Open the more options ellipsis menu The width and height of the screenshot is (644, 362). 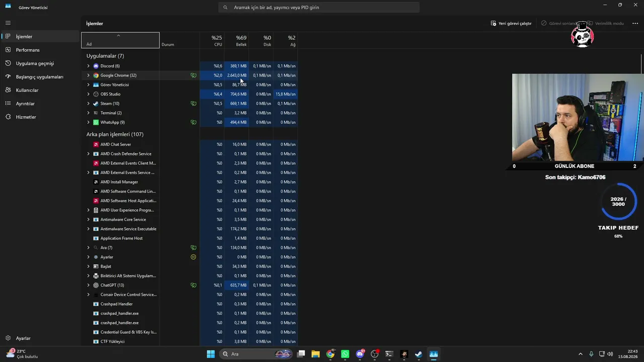point(635,23)
